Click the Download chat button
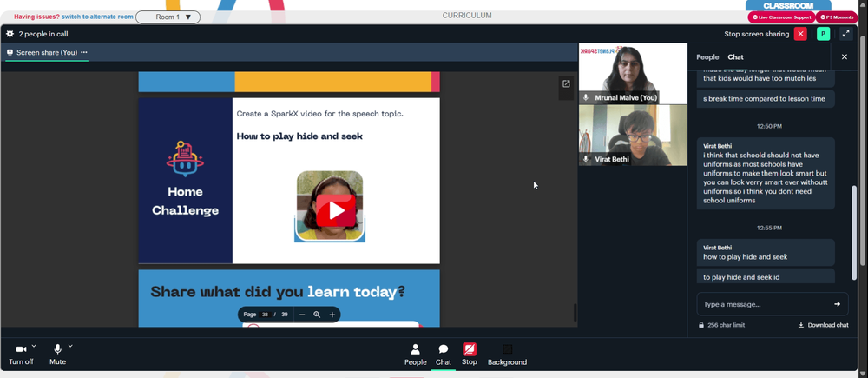Image resolution: width=868 pixels, height=378 pixels. pos(823,325)
